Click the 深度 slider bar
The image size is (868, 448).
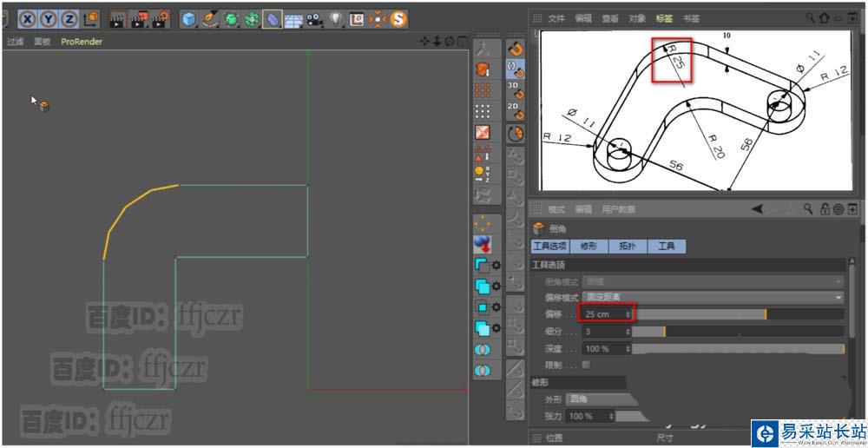[x=739, y=349]
